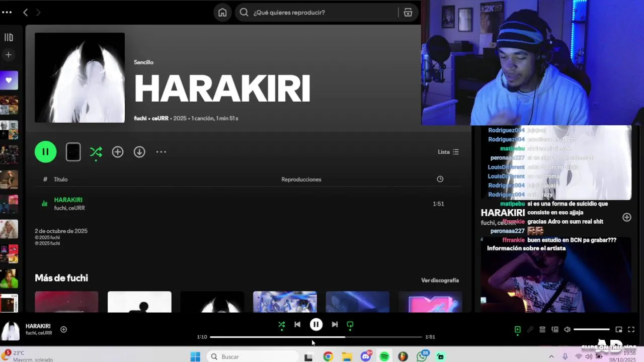Add HARAKIRI single to your library
This screenshot has height=362, width=644.
coord(118,152)
